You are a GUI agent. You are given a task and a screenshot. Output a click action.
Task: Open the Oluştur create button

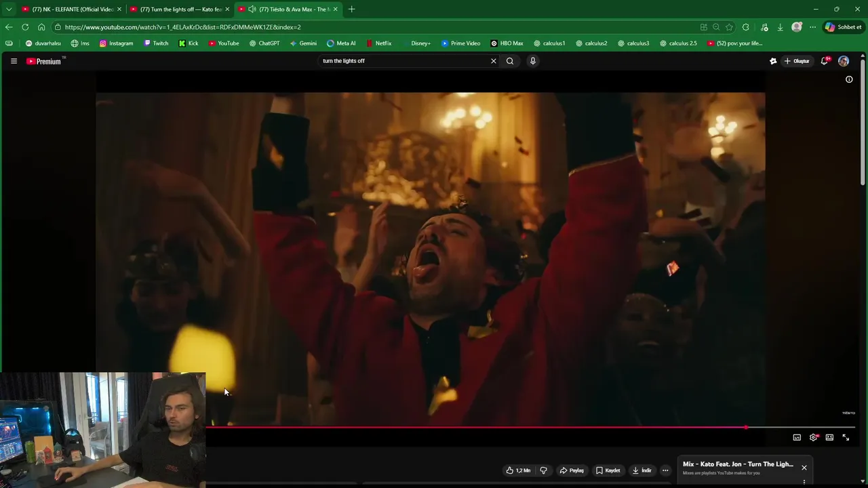(x=797, y=61)
